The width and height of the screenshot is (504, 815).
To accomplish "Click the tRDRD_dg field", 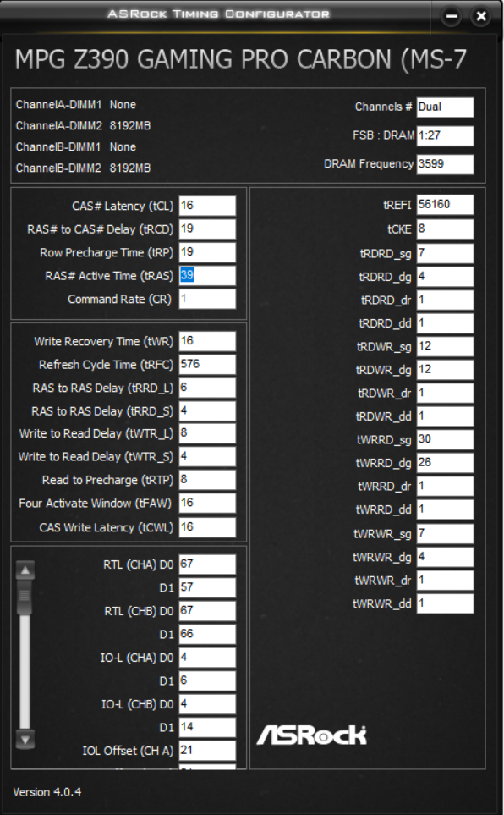I will point(446,277).
